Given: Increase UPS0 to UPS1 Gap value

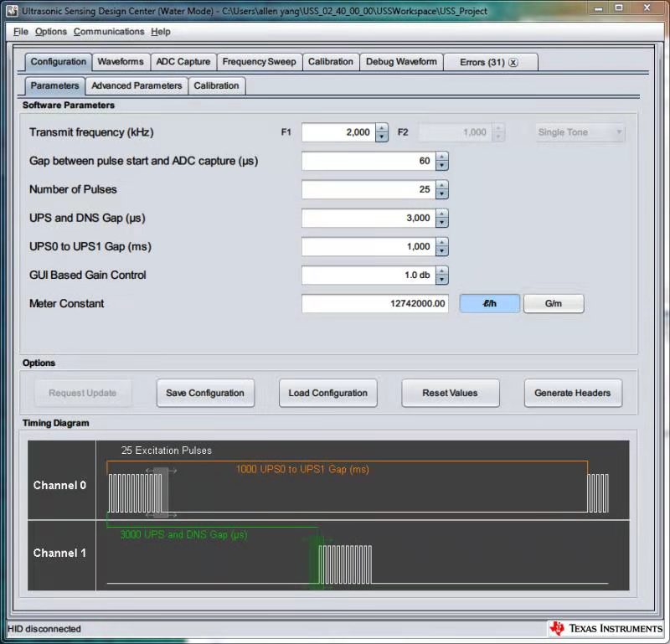Looking at the screenshot, I should (442, 242).
